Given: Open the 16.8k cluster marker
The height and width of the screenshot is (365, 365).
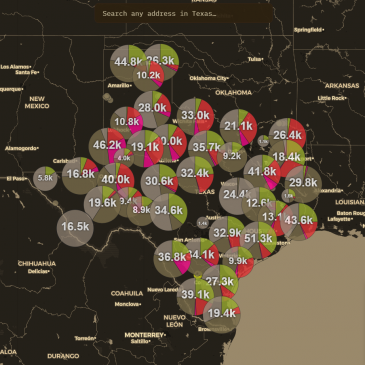Looking at the screenshot, I should pos(80,175).
